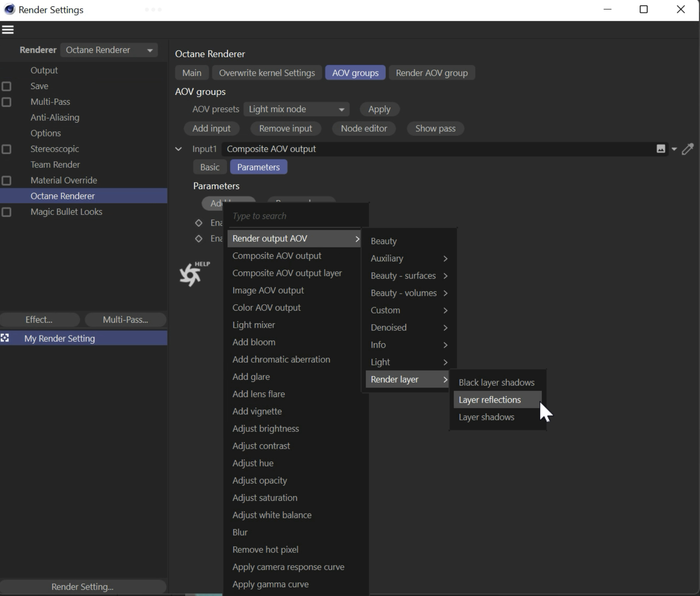Click the image icon on Input1 row
The width and height of the screenshot is (700, 596).
661,149
